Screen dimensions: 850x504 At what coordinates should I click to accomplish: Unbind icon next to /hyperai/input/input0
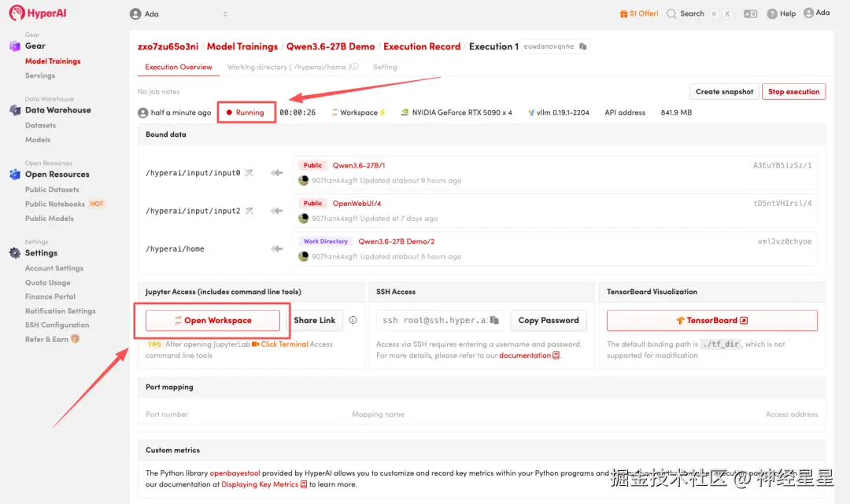click(x=249, y=173)
